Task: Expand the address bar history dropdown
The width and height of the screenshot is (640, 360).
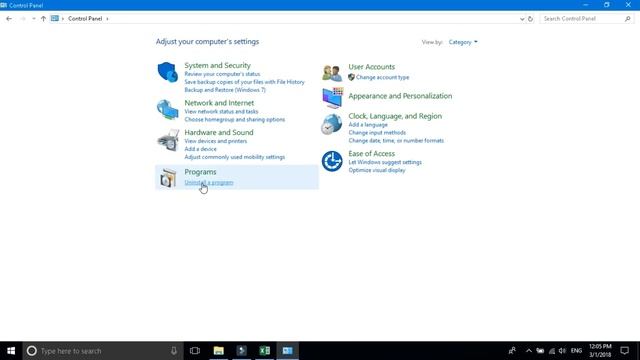Action: (522, 19)
